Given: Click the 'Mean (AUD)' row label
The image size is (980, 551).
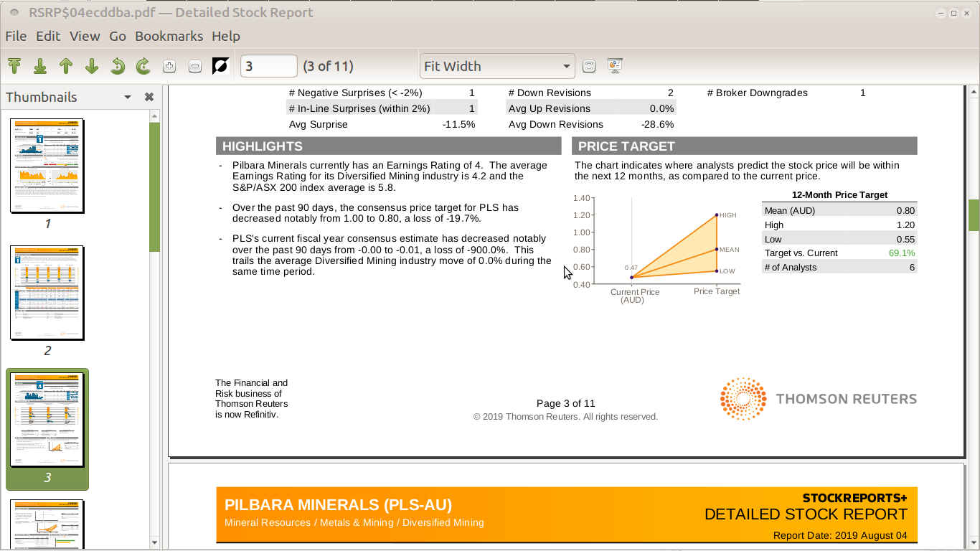Looking at the screenshot, I should [790, 211].
